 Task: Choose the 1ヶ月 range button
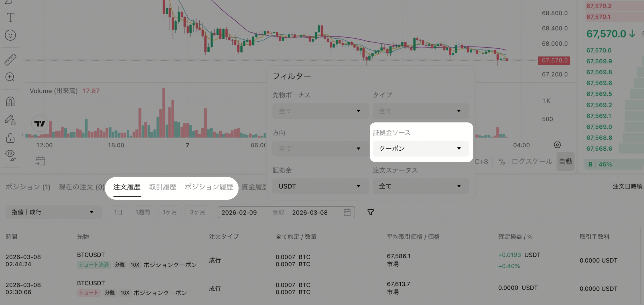tap(170, 212)
